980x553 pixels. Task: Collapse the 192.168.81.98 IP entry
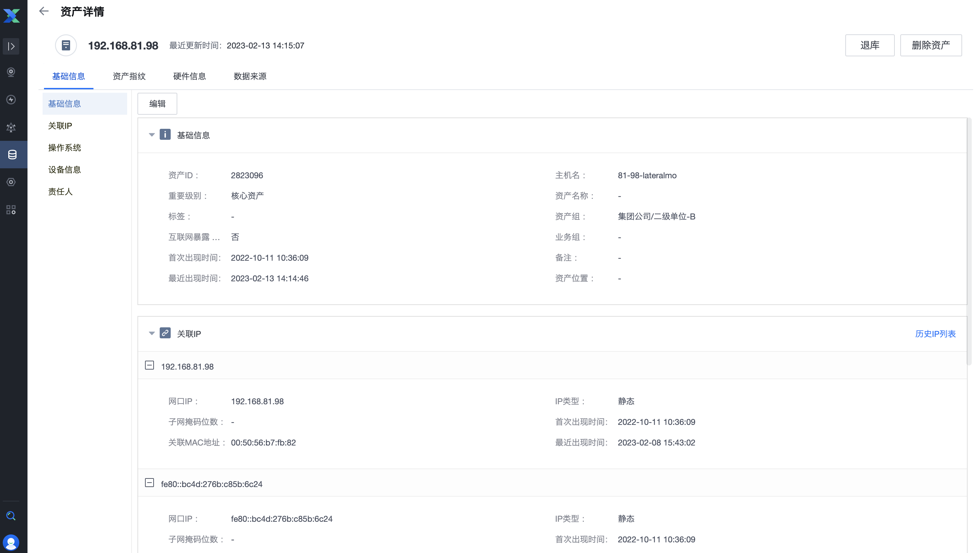(149, 365)
